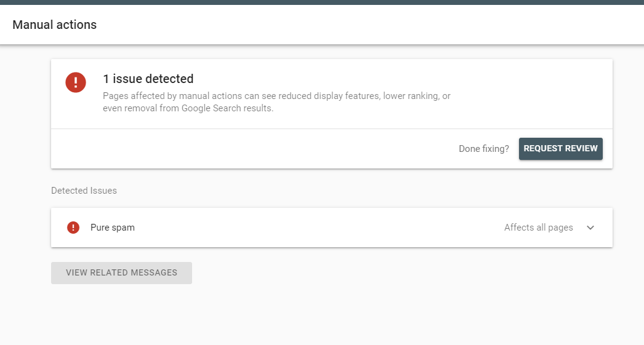Click the 'Detected Issues' section label

pos(84,191)
